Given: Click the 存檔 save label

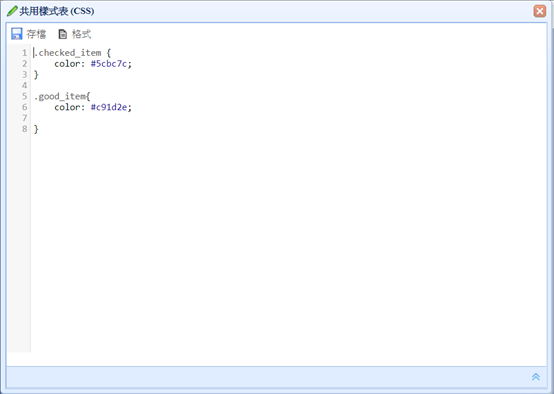Looking at the screenshot, I should [x=36, y=34].
